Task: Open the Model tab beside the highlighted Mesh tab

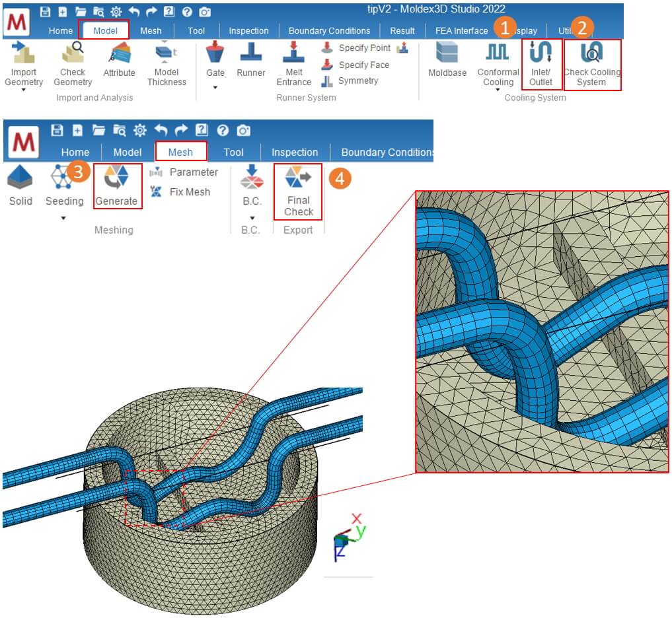Action: (x=128, y=153)
